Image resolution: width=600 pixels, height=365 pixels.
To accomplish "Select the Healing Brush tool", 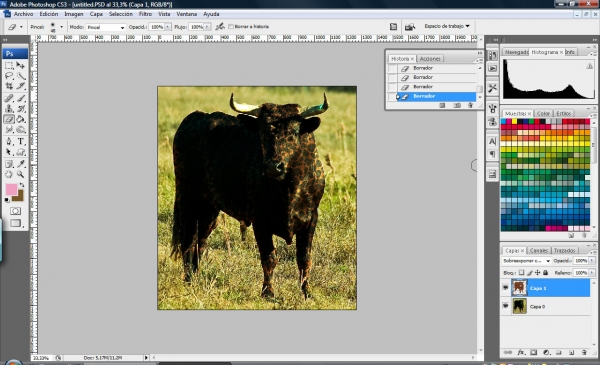I will coord(9,99).
